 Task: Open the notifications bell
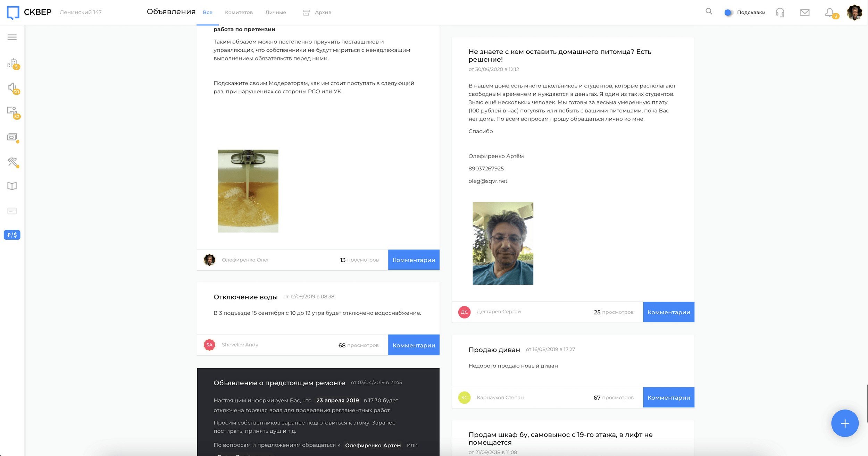click(x=829, y=13)
